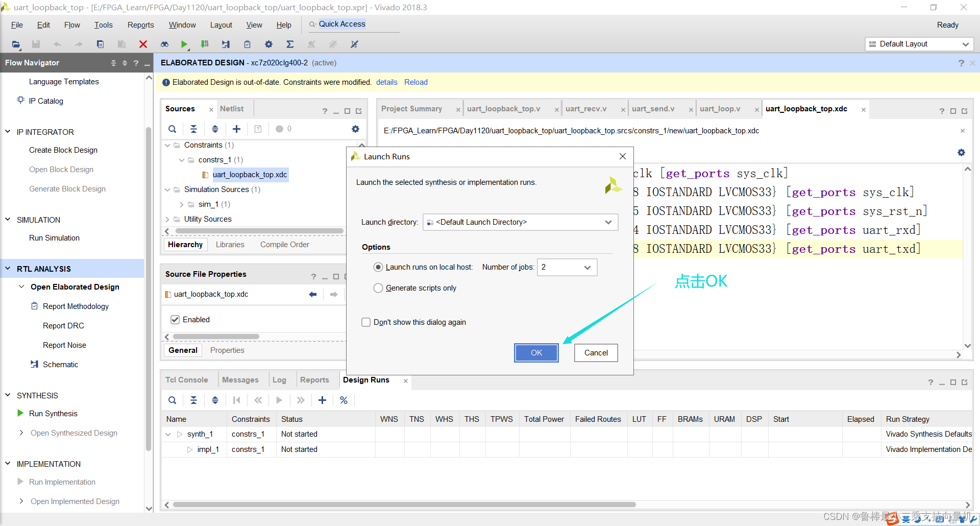Screen dimensions: 980x526
Task: Click the back arrow in Source File Properties
Action: [x=313, y=294]
